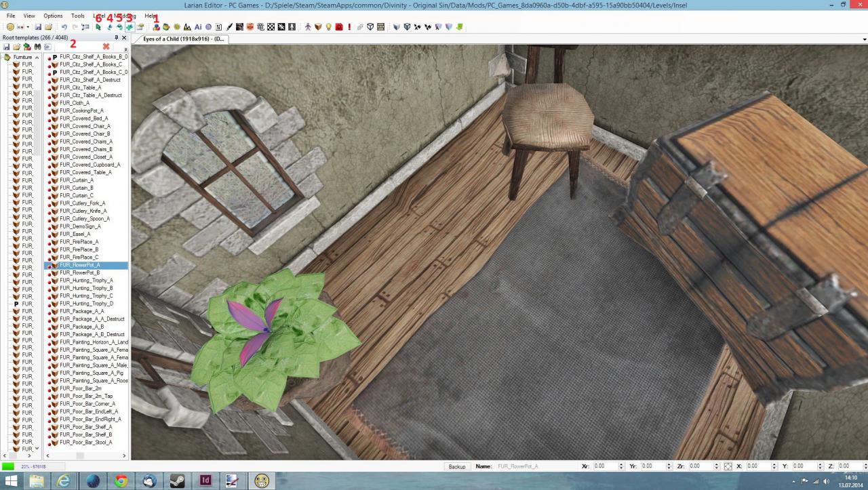Viewport: 868px width, 490px height.
Task: Select FUR_Curtain_C template
Action: click(77, 195)
